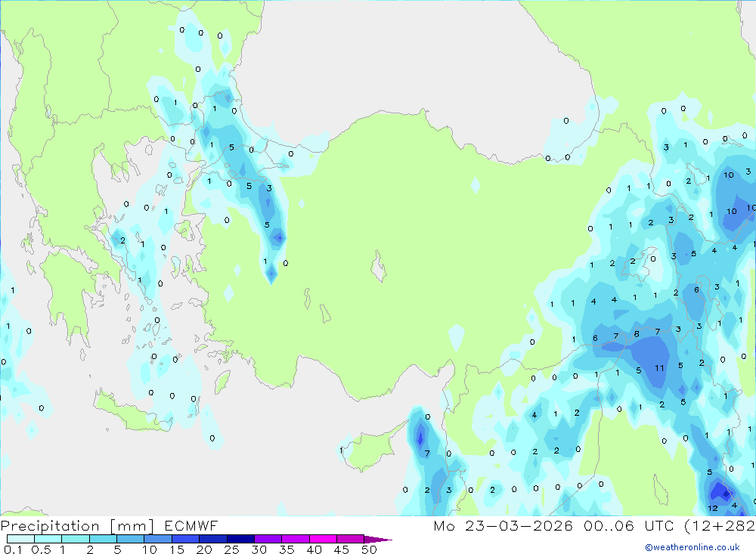Click the 40–45 mm magenta legend swatch
756x554 pixels.
pos(323,539)
